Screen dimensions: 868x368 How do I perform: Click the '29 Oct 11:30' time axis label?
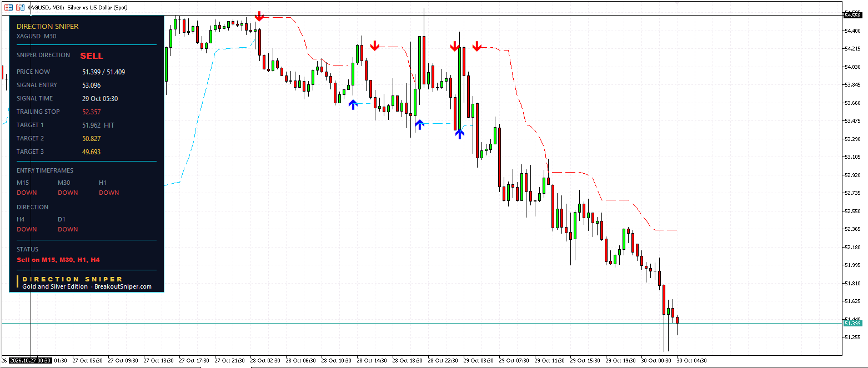tap(549, 360)
